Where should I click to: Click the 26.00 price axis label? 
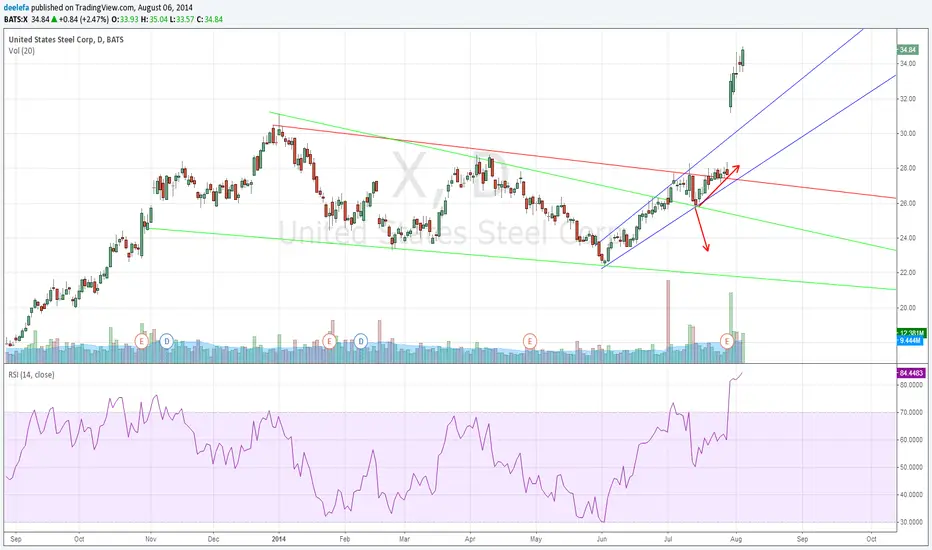[907, 203]
